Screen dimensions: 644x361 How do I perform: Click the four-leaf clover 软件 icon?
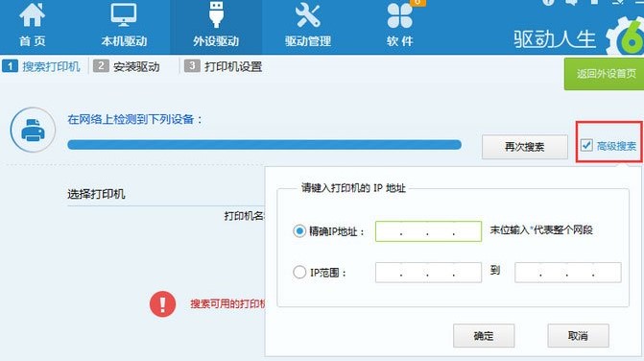(399, 15)
